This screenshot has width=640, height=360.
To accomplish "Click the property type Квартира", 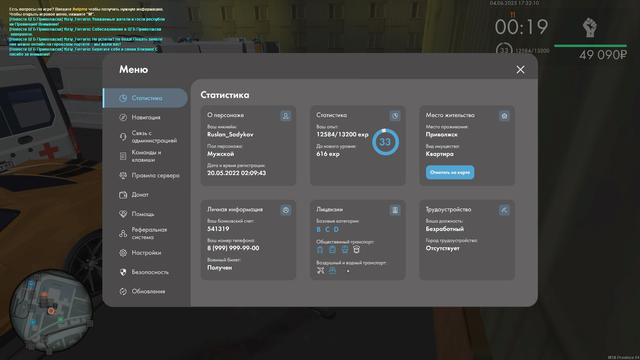I will coord(440,154).
